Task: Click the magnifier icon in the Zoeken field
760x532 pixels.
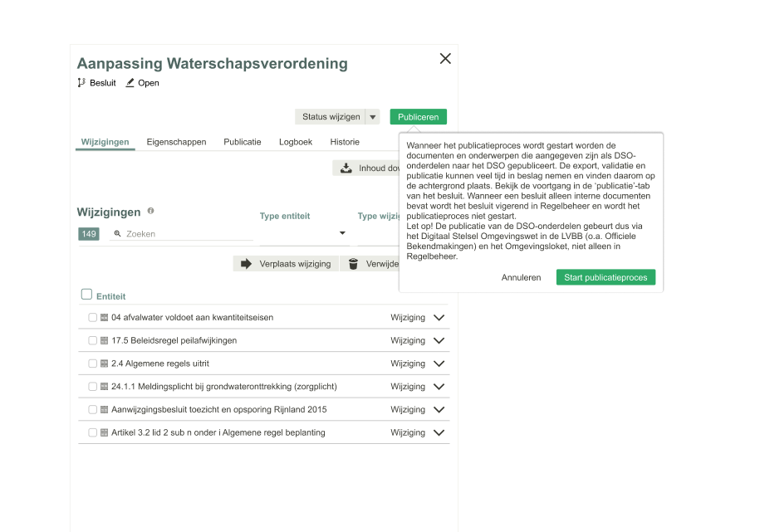Action: pos(115,234)
